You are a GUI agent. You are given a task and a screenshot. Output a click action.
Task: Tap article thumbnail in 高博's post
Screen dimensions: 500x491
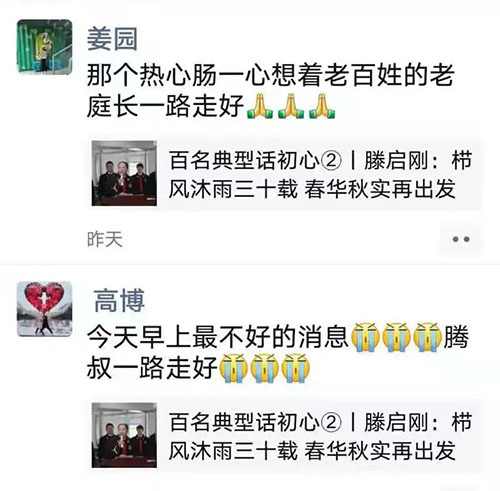click(x=124, y=435)
